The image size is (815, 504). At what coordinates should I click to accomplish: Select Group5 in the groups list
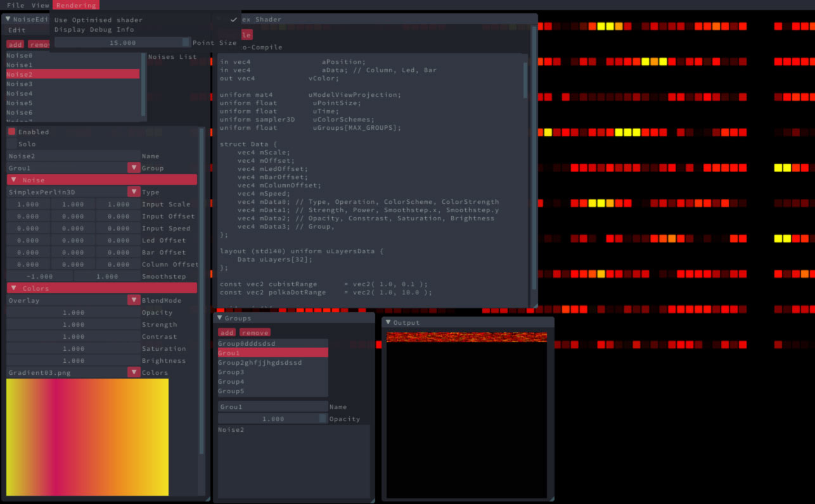point(273,391)
